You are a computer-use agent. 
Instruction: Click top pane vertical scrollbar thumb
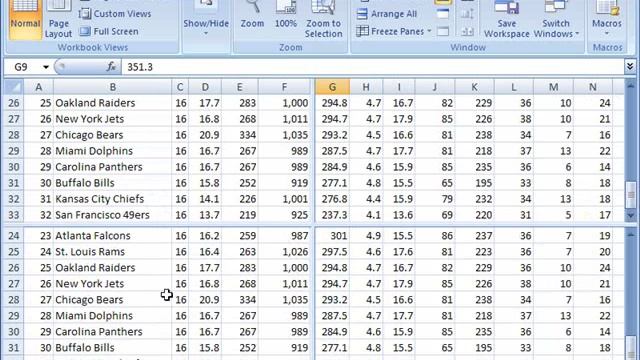tap(630, 196)
